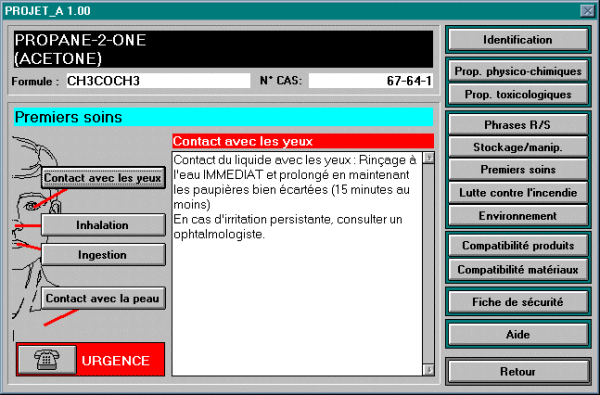Open Lutte contre l'incendie section
600x395 pixels.
518,193
